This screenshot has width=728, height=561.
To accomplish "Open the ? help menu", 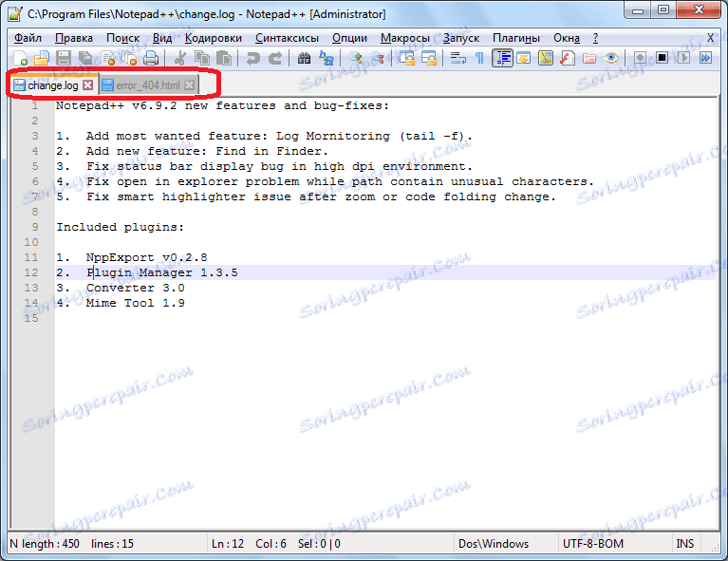I will point(596,38).
